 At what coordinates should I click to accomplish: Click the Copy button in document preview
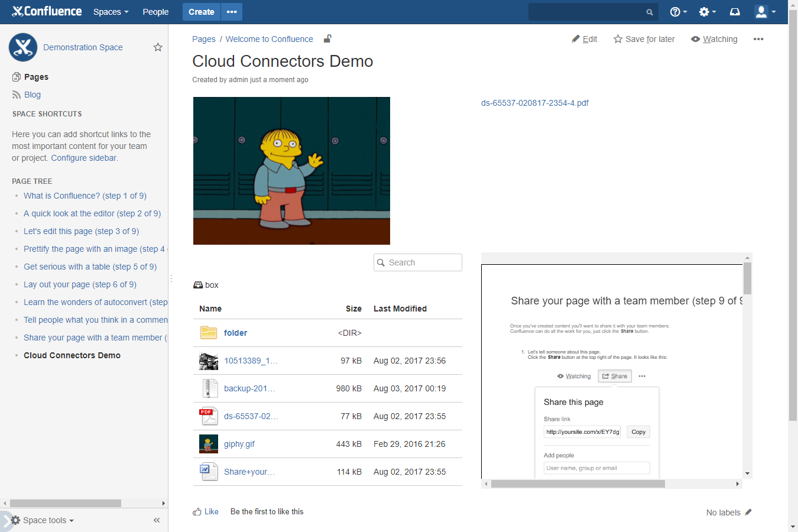tap(638, 432)
